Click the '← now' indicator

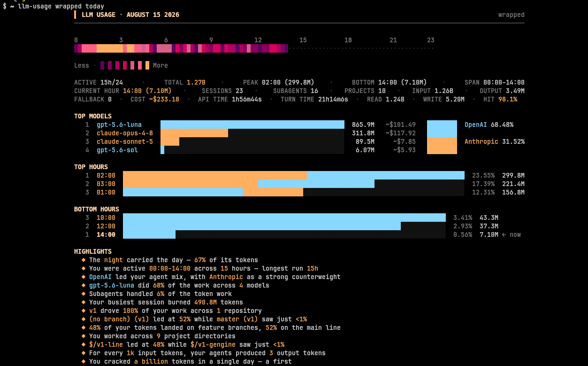coord(512,234)
